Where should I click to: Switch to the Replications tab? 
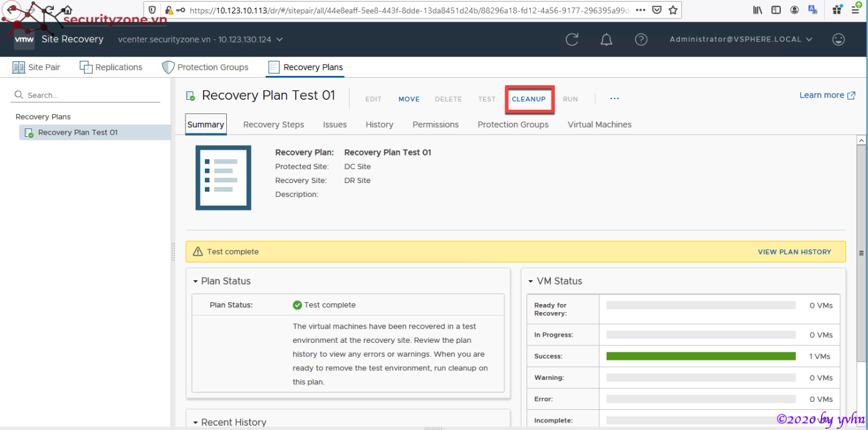pos(111,67)
